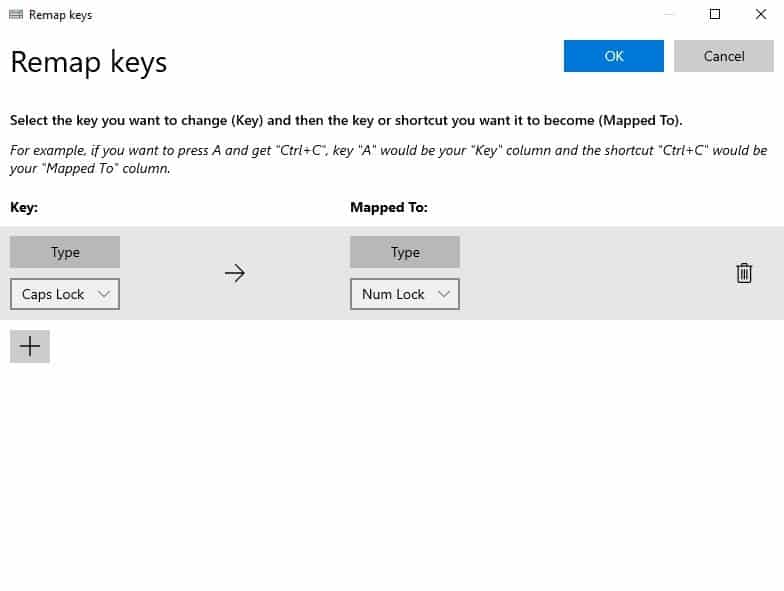
Task: Close the Remap keys window
Action: point(760,14)
